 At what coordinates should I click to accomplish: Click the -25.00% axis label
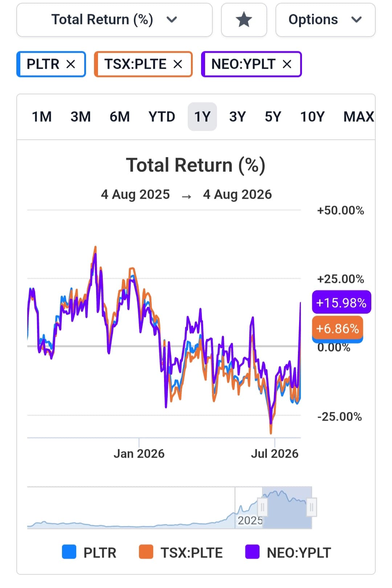point(339,417)
